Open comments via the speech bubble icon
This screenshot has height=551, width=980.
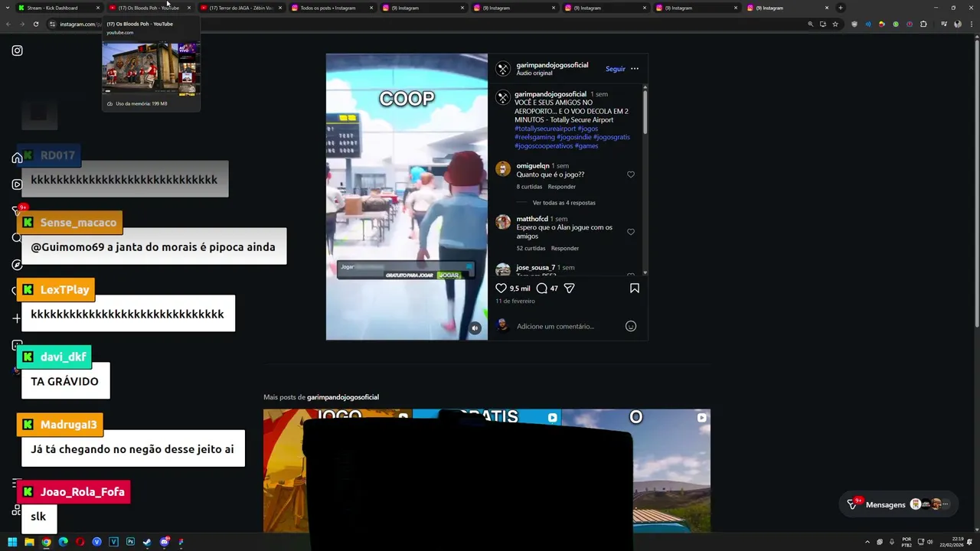(541, 289)
